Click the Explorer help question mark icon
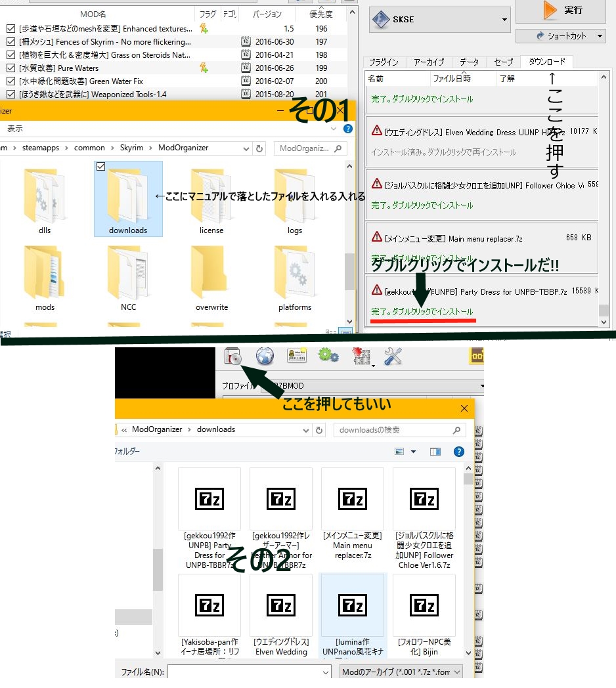This screenshot has width=616, height=688. point(348,129)
